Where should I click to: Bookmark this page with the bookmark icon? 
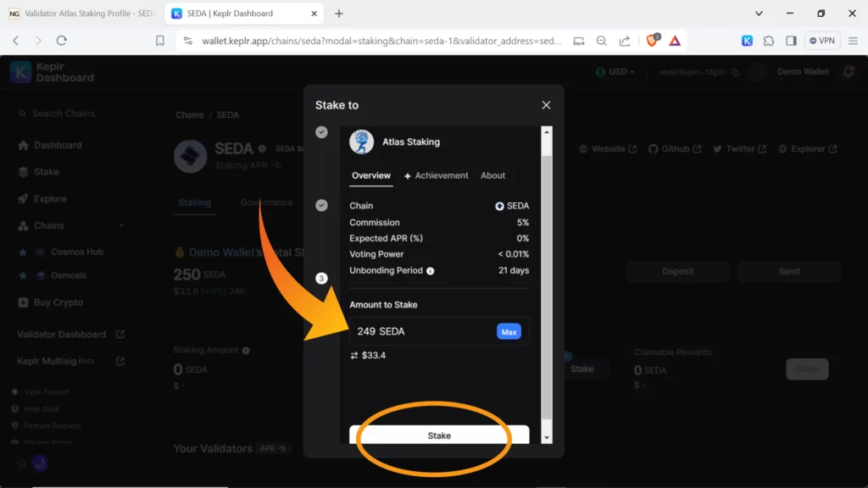point(160,41)
